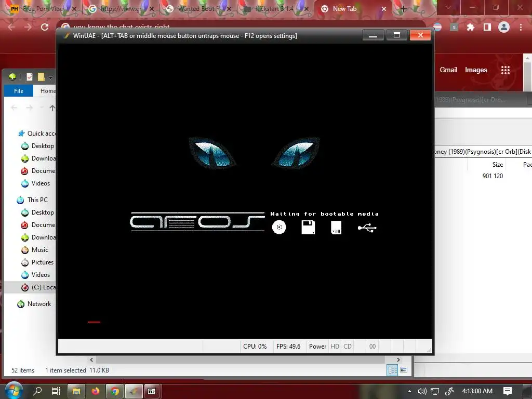Click the HD indicator in WinUAE status bar
This screenshot has width=532, height=399.
pyautogui.click(x=335, y=347)
